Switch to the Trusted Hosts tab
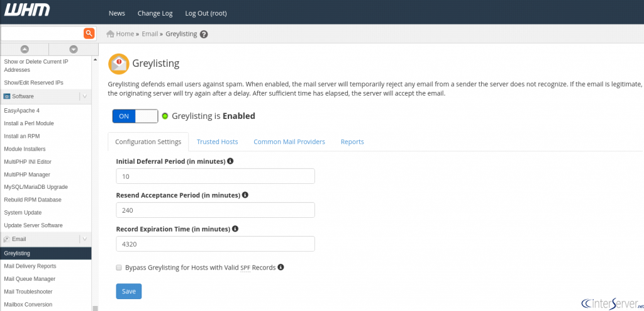This screenshot has width=644, height=311. tap(217, 142)
